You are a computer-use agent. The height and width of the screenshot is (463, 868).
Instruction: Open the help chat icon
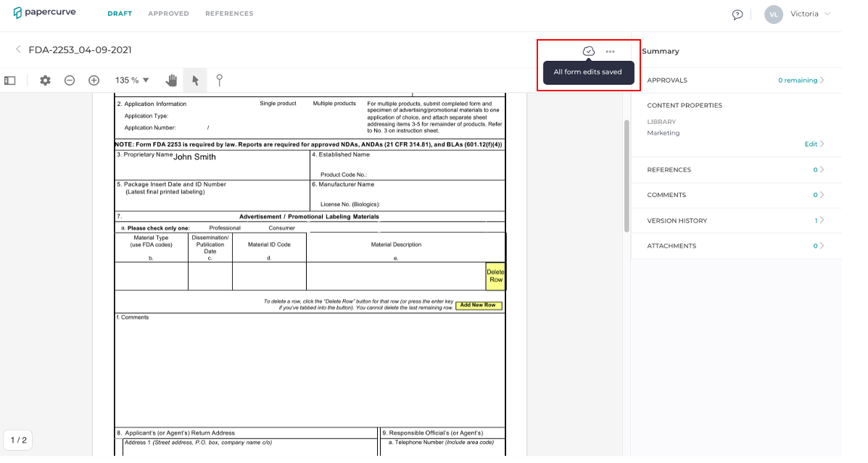tap(737, 14)
